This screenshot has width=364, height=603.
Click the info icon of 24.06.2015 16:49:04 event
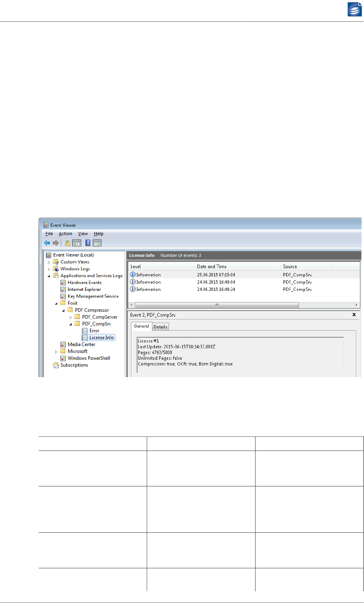click(133, 282)
